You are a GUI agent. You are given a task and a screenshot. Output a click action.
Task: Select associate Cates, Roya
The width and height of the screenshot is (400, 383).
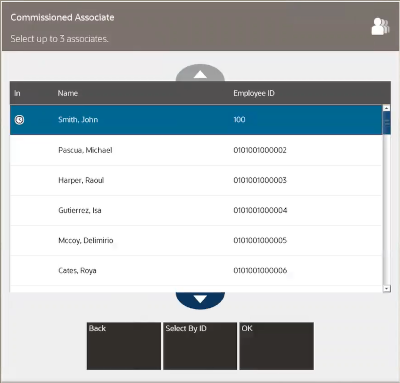coord(196,270)
